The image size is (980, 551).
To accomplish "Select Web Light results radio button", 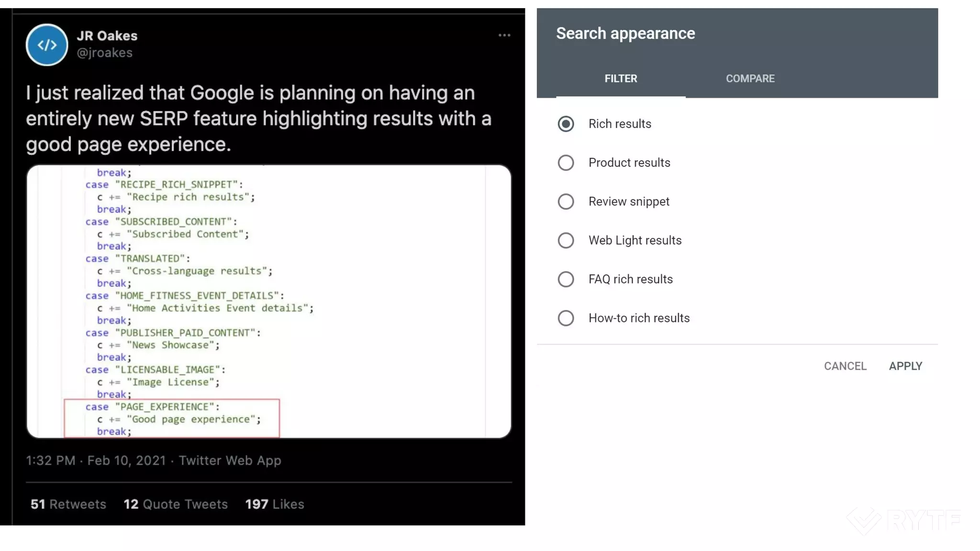I will pyautogui.click(x=566, y=240).
